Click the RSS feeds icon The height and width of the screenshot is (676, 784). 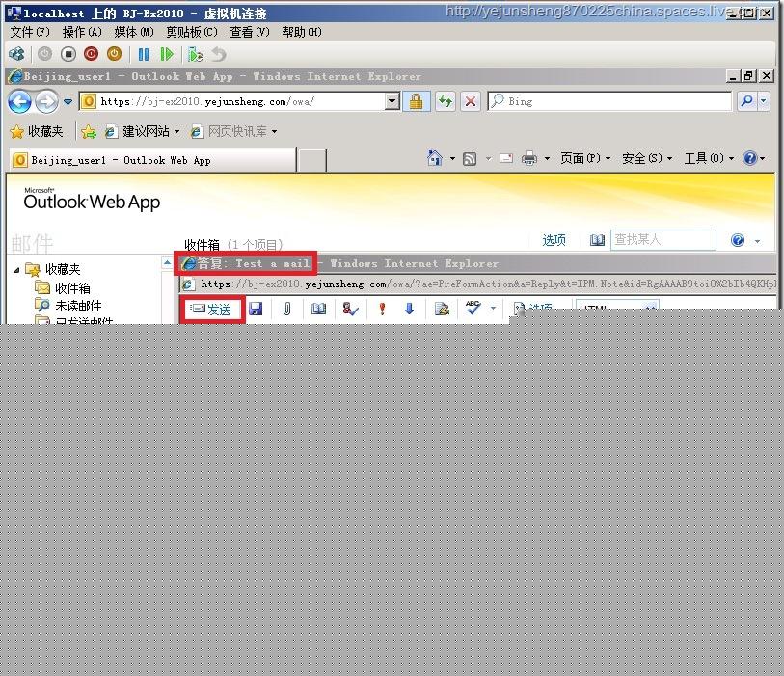470,159
